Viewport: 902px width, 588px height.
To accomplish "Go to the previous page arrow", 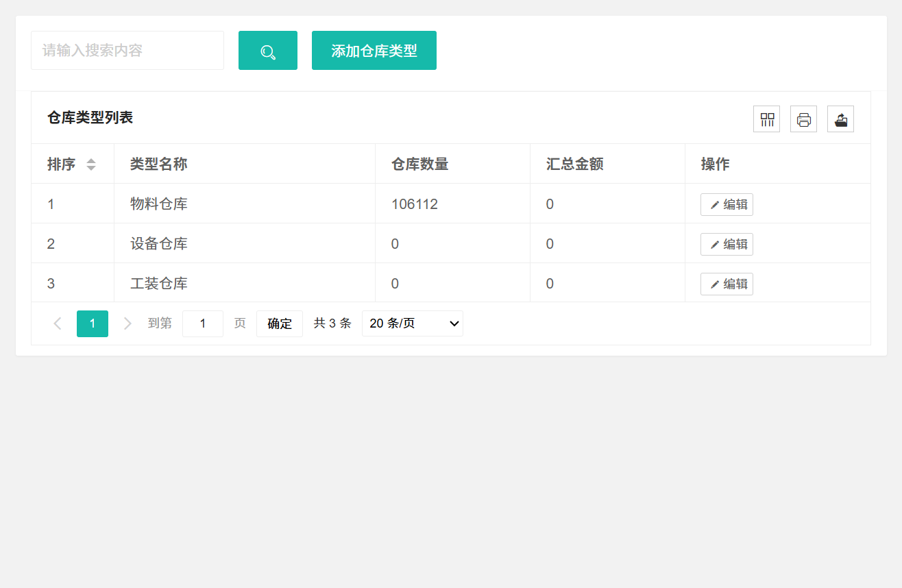I will (58, 323).
